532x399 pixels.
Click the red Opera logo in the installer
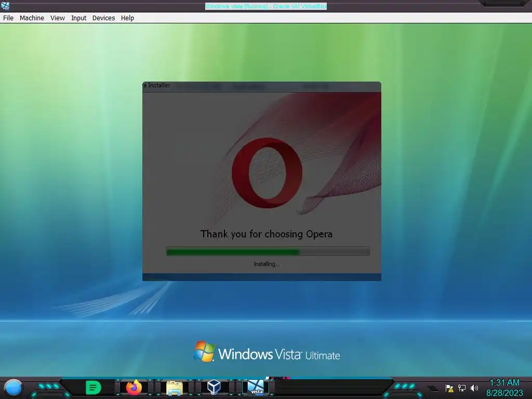(267, 172)
